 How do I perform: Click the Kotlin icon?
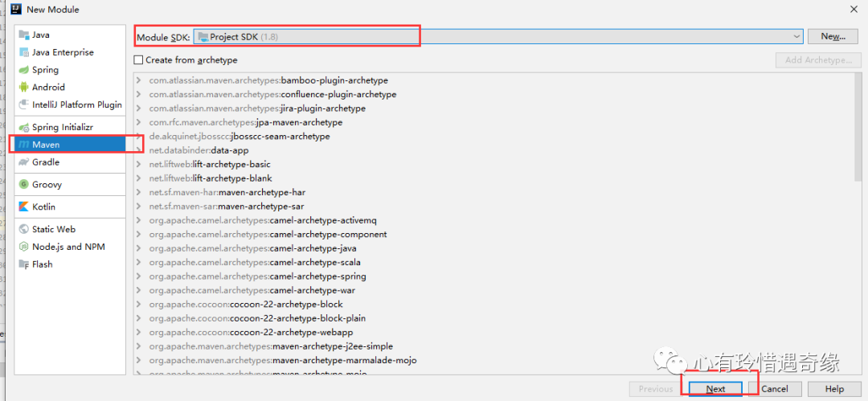coord(24,207)
